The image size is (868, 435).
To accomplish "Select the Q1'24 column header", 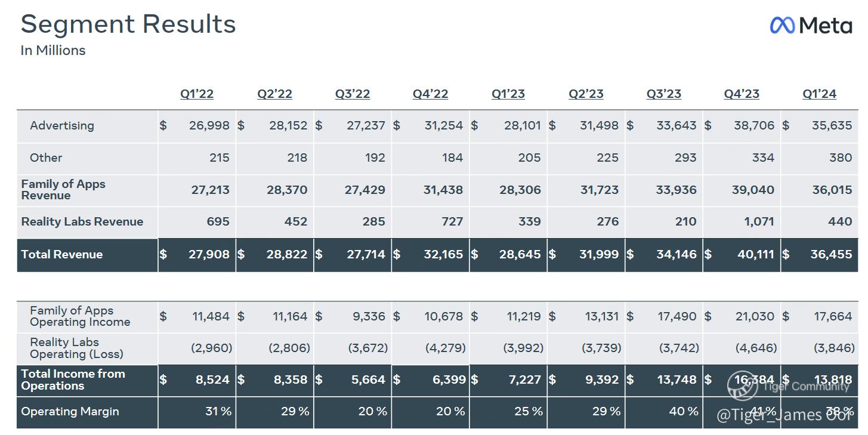I will point(819,94).
